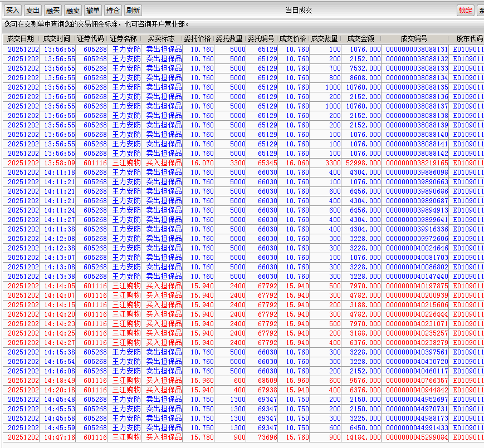The image size is (484, 448).
Task: Select the order number 67938 cell
Action: [x=267, y=390]
